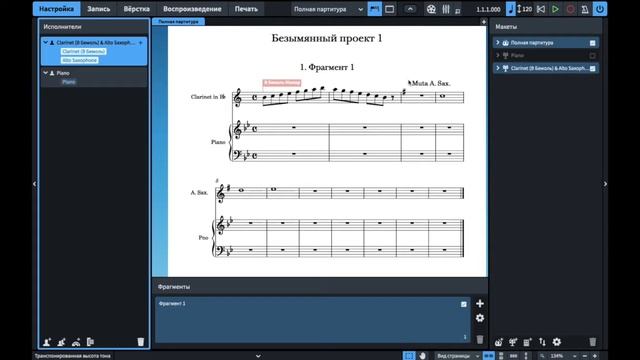The image size is (640, 360).
Task: Switch to Запись (Write) mode
Action: tap(98, 9)
